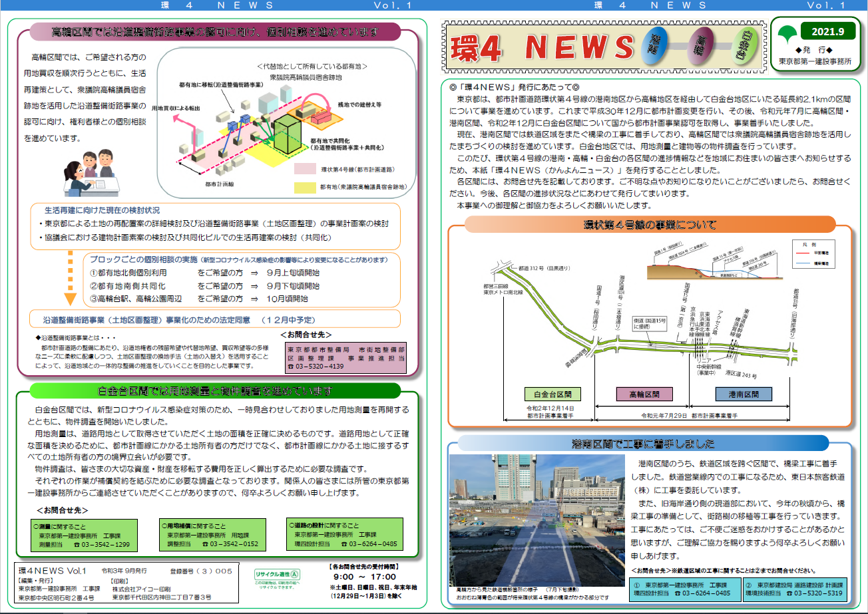Click the 法定同意(12月中予定) box
The width and height of the screenshot is (868, 614).
pos(215,320)
